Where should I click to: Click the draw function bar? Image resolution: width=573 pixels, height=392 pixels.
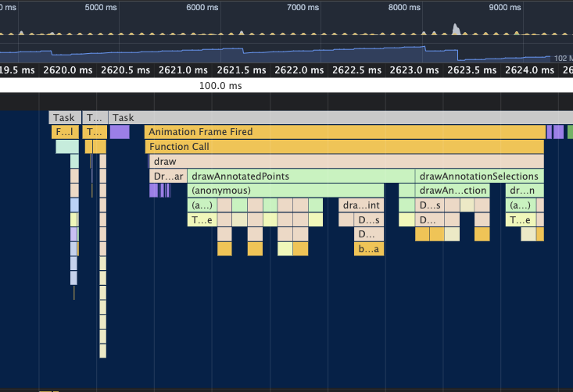point(346,162)
